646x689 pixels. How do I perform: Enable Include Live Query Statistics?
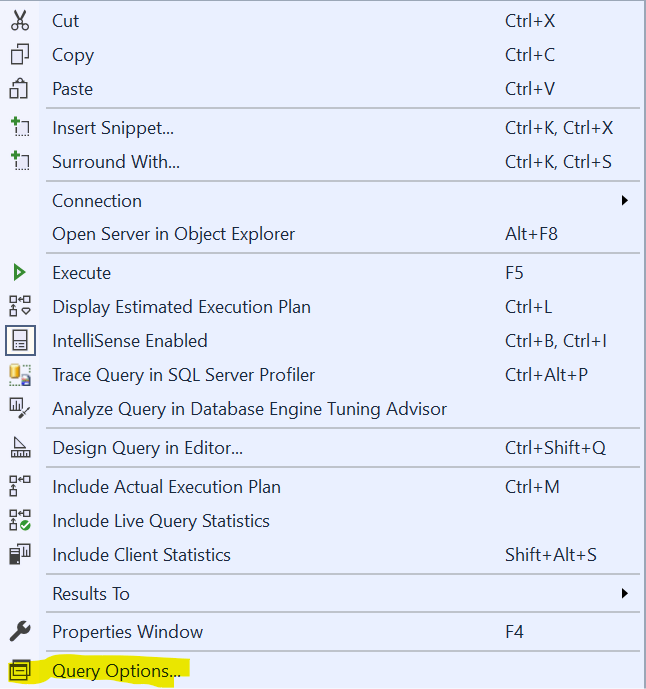(161, 521)
